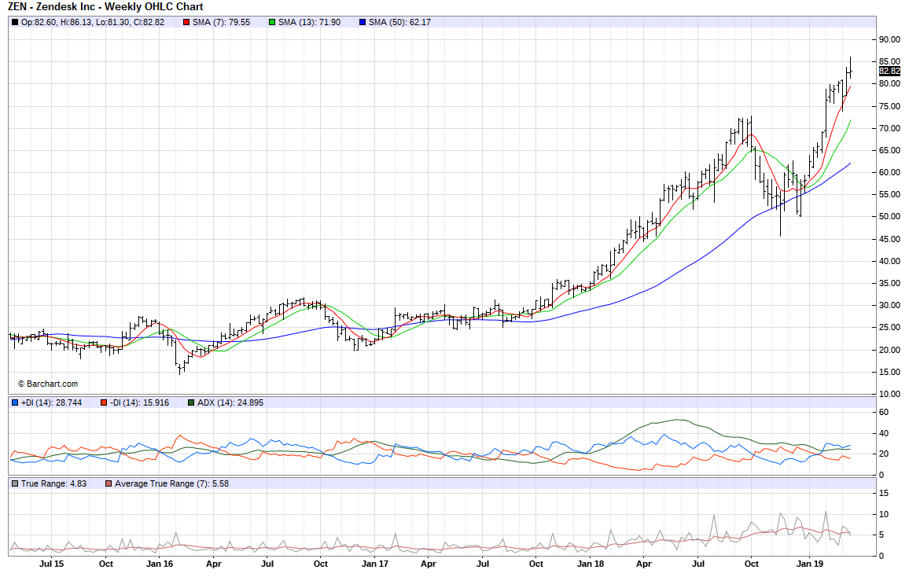Image resolution: width=909 pixels, height=588 pixels.
Task: Select the 15 label on the True Range axis
Action: coord(884,493)
